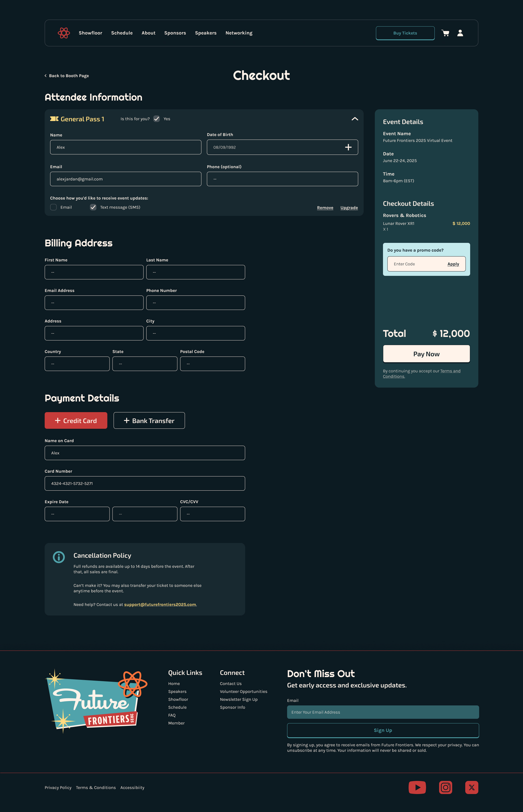Open the Instagram social icon
The height and width of the screenshot is (812, 523).
point(445,787)
